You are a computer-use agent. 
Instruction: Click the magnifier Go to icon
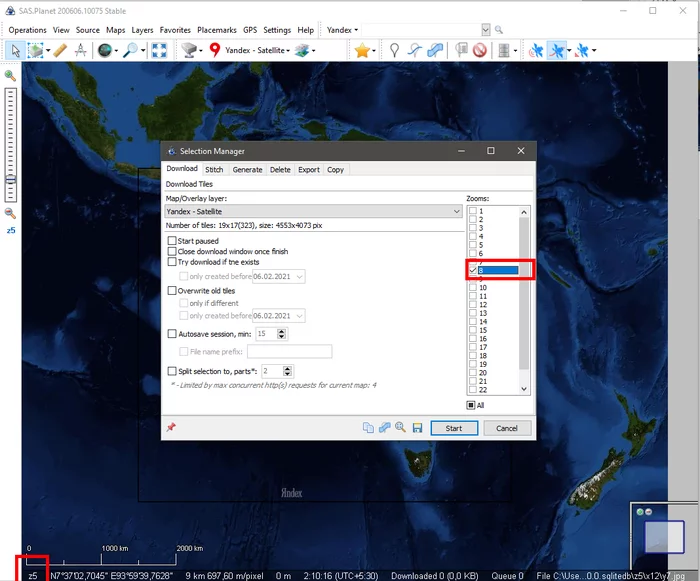(130, 50)
